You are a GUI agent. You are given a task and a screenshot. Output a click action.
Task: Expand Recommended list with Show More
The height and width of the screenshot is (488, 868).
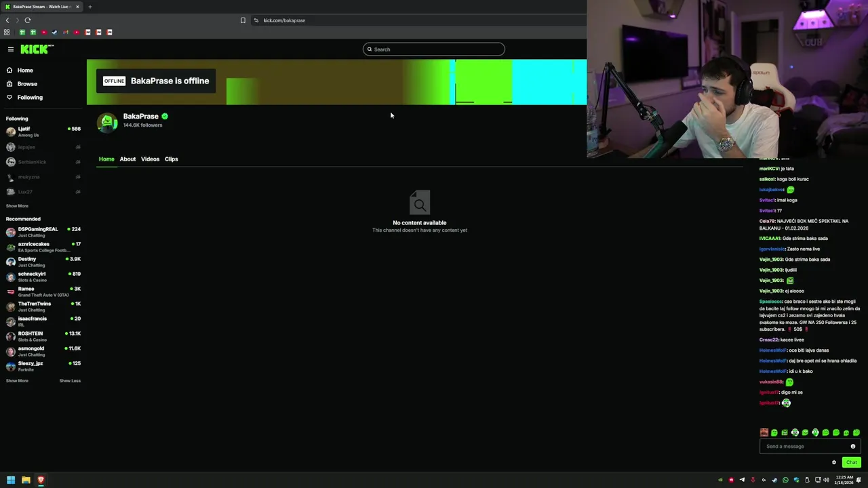click(17, 381)
